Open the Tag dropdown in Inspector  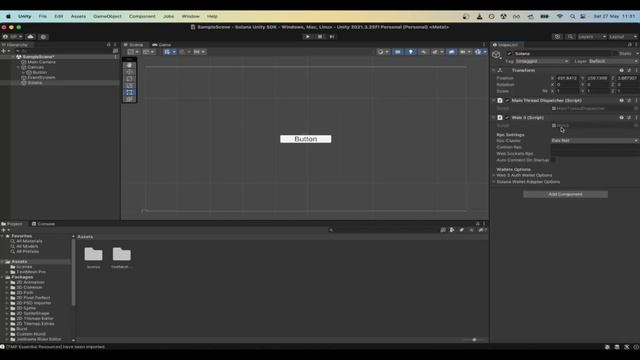[542, 61]
